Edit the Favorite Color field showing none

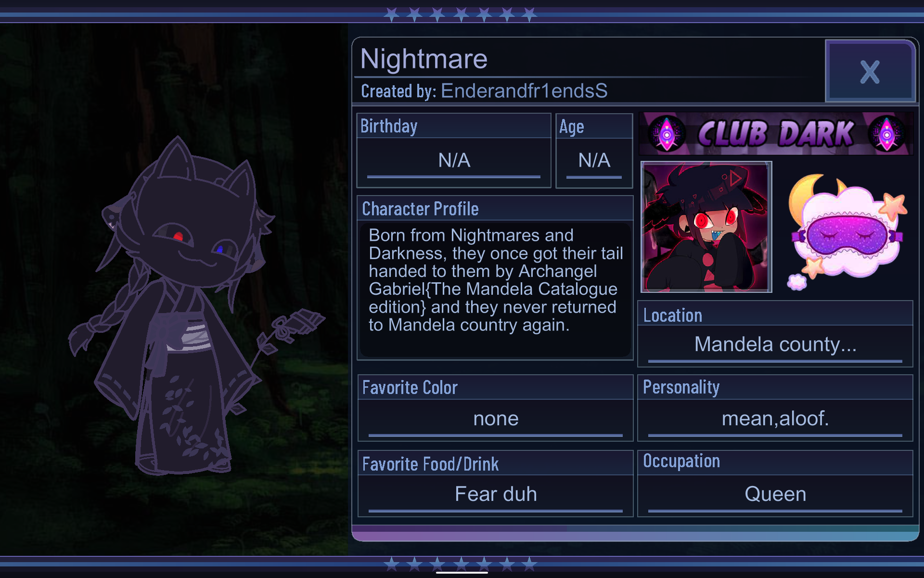coord(496,419)
